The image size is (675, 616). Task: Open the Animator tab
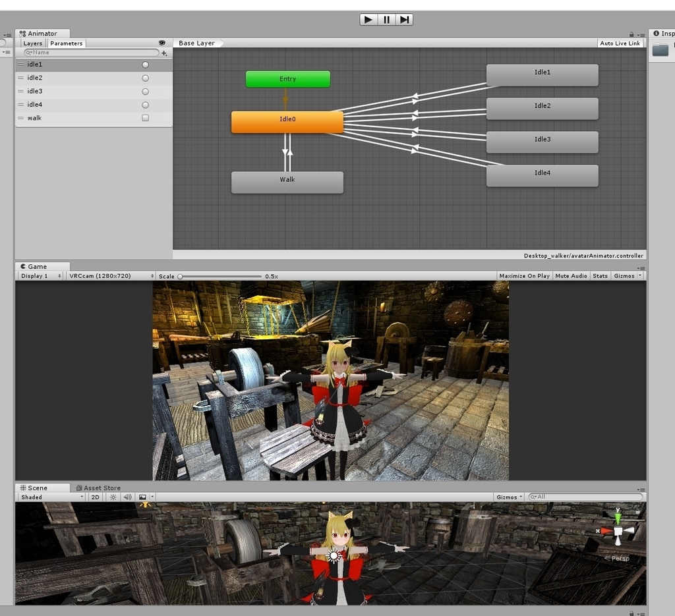coord(42,34)
